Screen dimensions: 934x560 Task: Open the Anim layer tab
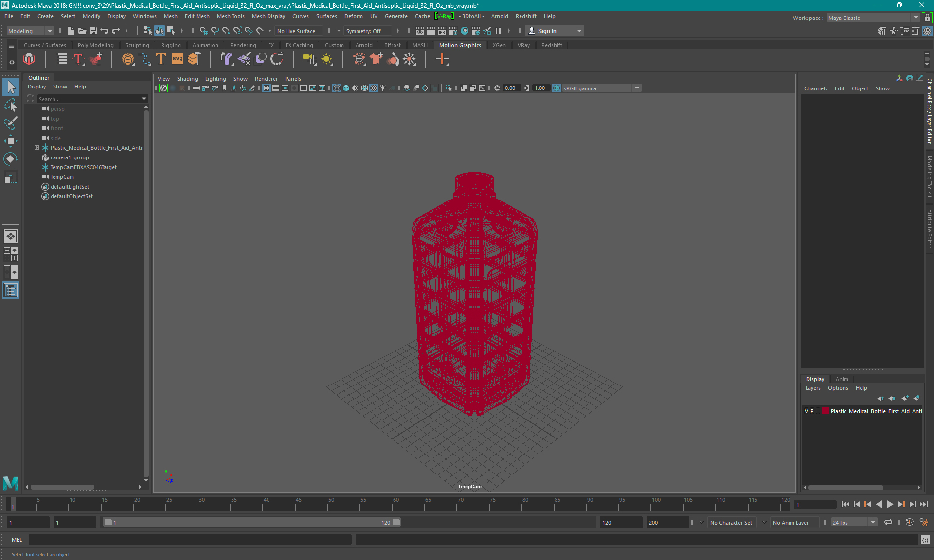point(842,379)
